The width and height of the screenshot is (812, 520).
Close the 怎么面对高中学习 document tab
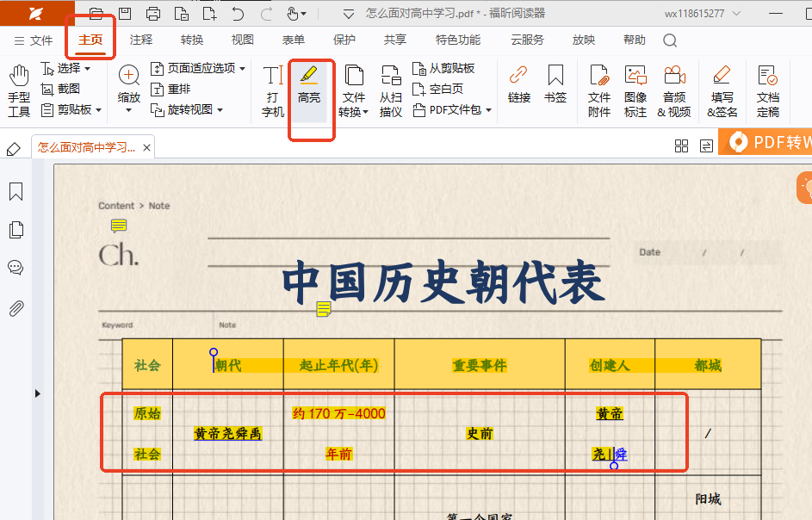[147, 147]
